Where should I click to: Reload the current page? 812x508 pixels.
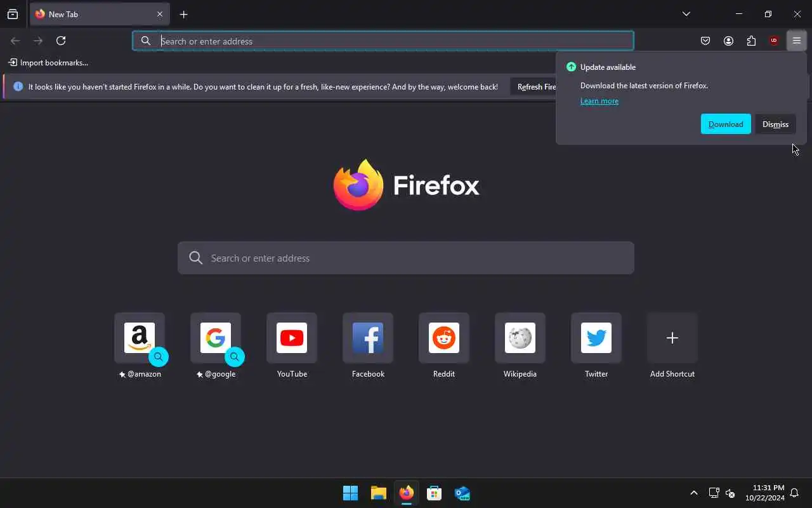point(61,41)
